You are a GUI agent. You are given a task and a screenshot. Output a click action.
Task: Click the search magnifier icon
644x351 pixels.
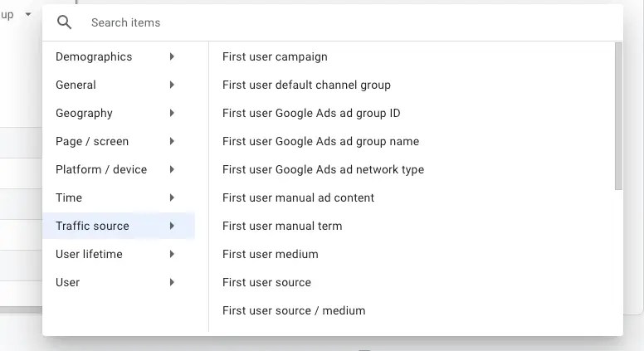65,22
